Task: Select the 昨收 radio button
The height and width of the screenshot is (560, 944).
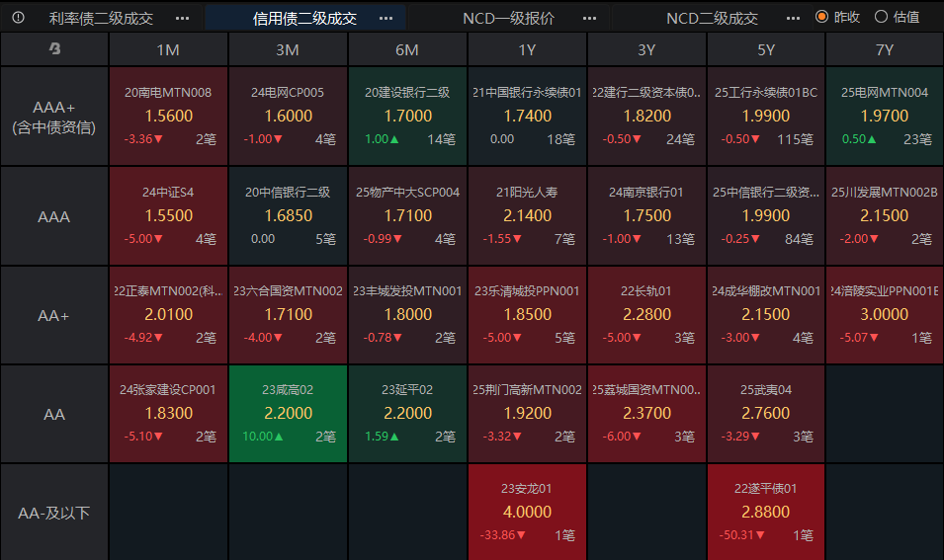Action: pos(821,17)
